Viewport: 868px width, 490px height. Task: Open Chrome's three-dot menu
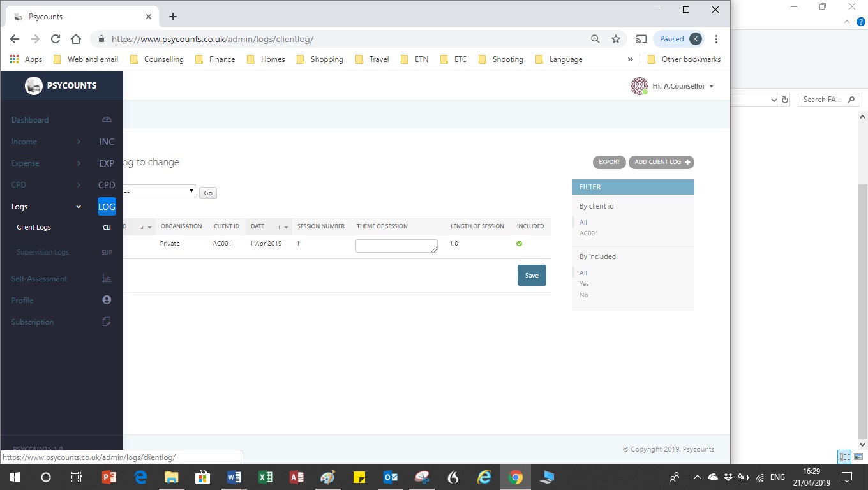pos(717,39)
